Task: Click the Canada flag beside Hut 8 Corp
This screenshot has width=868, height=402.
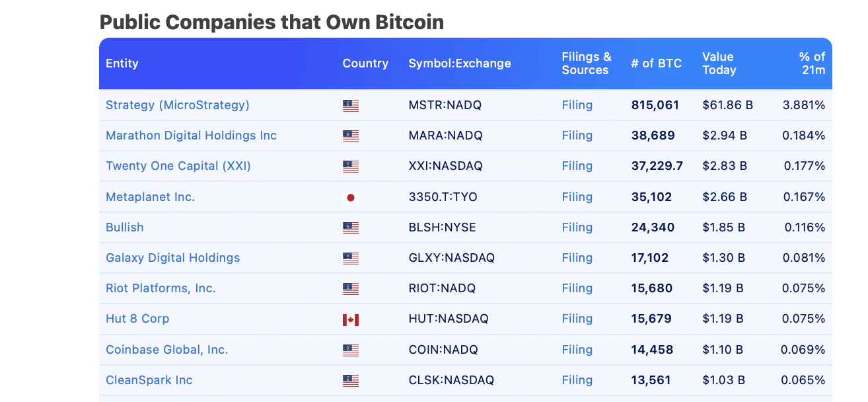Action: tap(350, 319)
